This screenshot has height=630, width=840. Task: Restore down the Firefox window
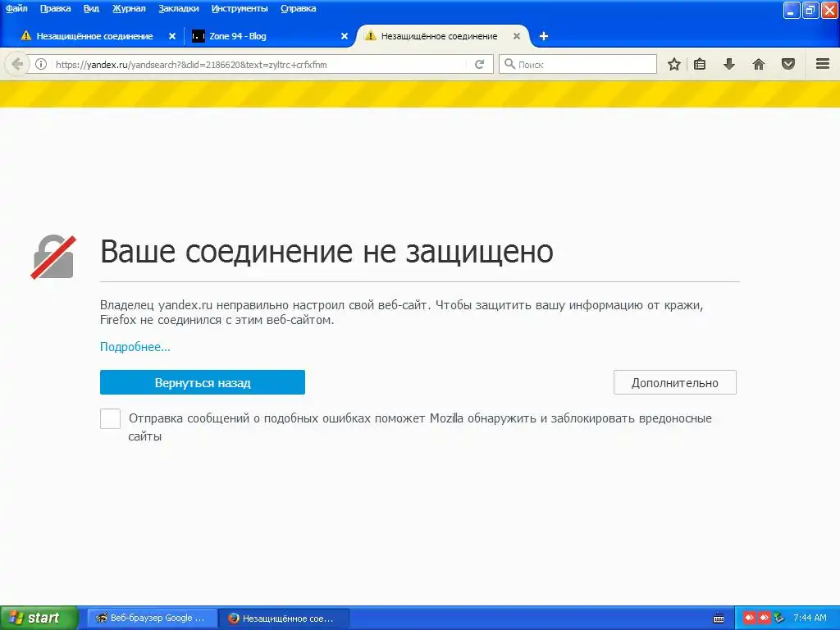click(x=810, y=10)
